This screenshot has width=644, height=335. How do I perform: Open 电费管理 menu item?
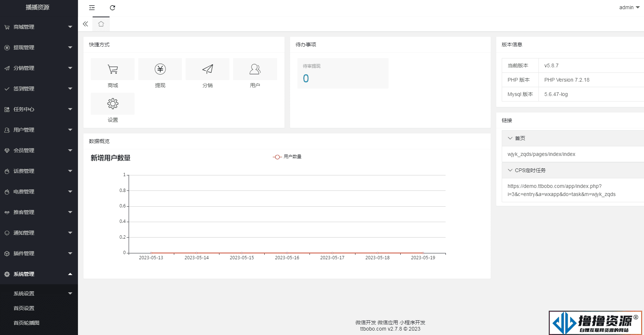[x=39, y=192]
